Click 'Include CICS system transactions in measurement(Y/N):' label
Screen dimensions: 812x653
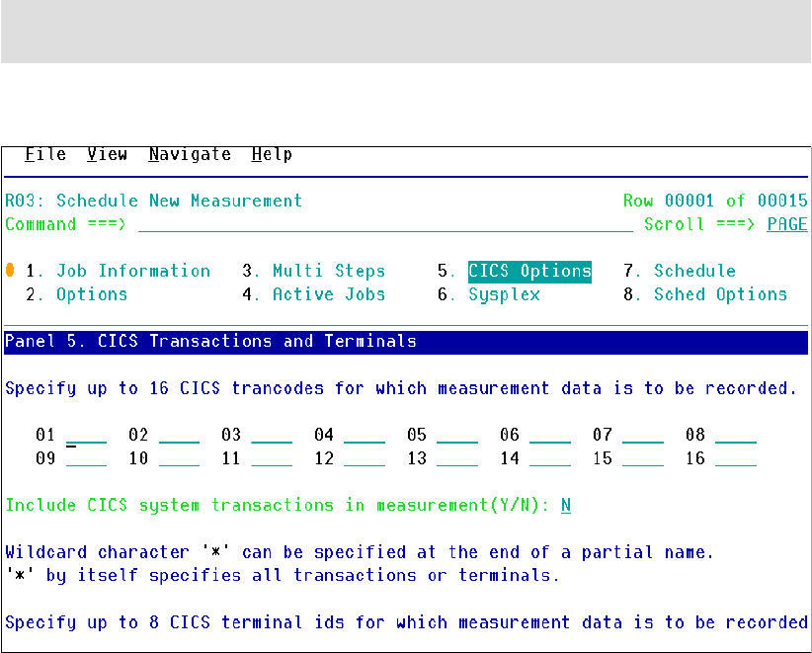[278, 505]
